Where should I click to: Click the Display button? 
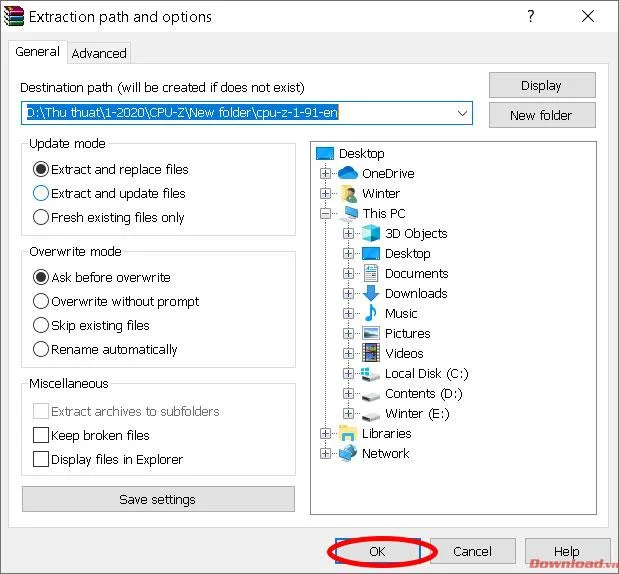(542, 85)
